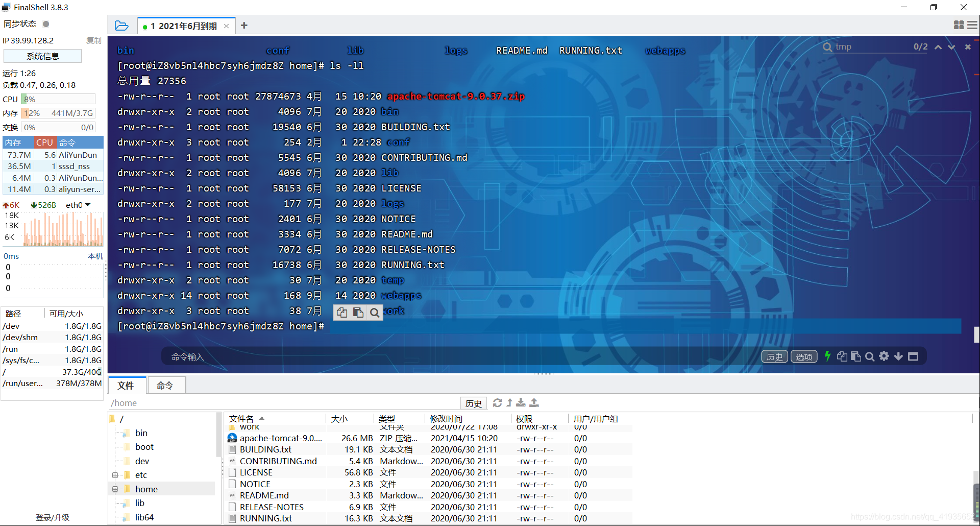Click the green lightning quick command icon

pos(827,356)
